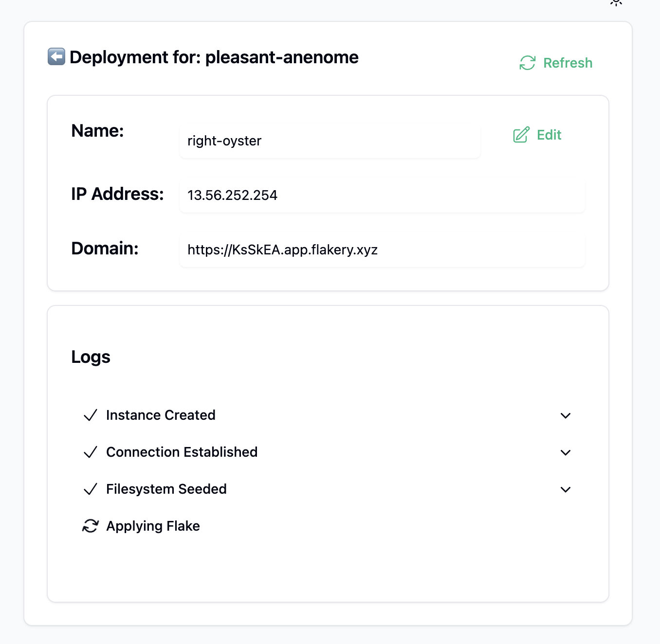Toggle visibility of Filesystem Seeded details

tap(565, 490)
